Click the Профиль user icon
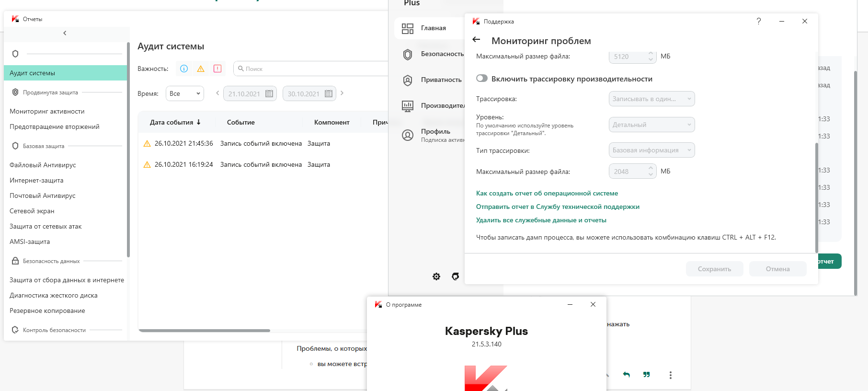 coord(408,135)
